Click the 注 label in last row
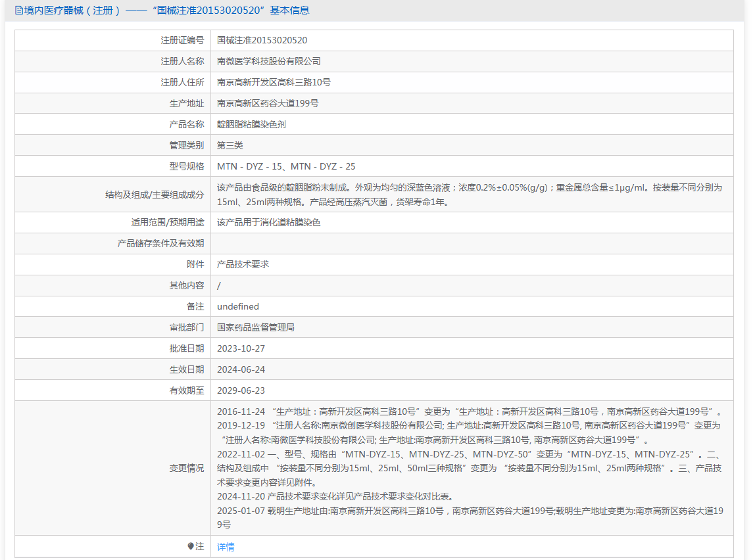This screenshot has width=755, height=560. point(200,547)
